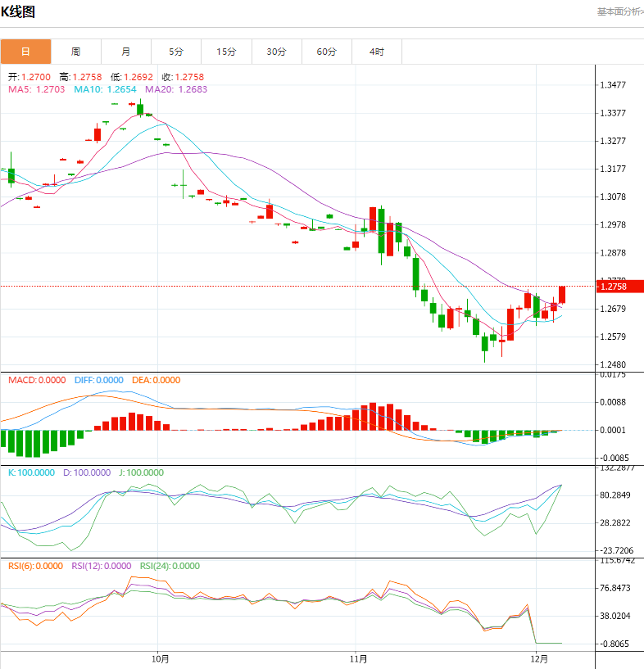644x669 pixels.
Task: Switch to the 月 monthly tab
Action: coord(126,52)
